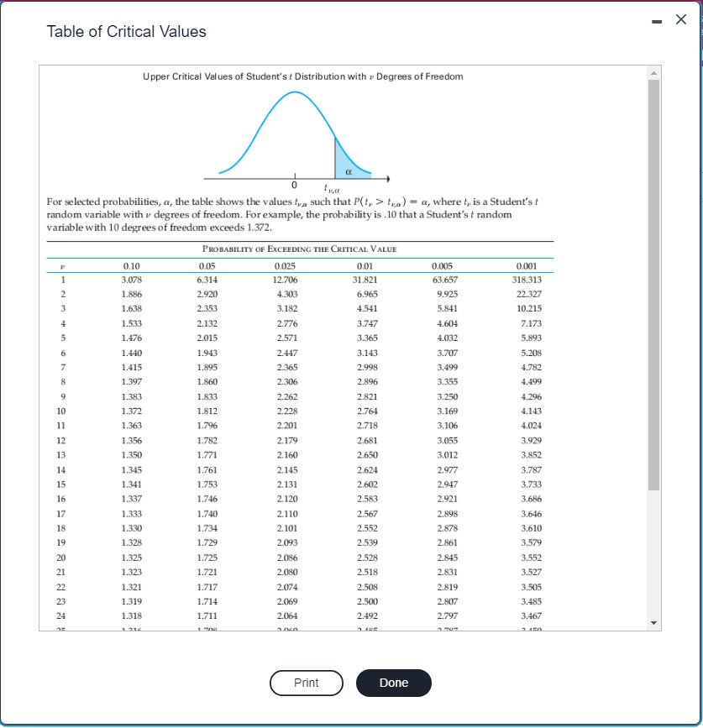Image resolution: width=703 pixels, height=728 pixels.
Task: Select the value 3.143 in row 6
Action: pos(367,353)
